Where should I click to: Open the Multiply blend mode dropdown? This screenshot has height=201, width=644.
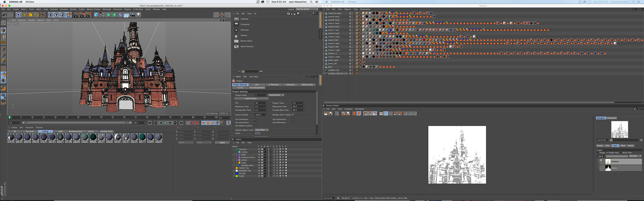pos(636,156)
